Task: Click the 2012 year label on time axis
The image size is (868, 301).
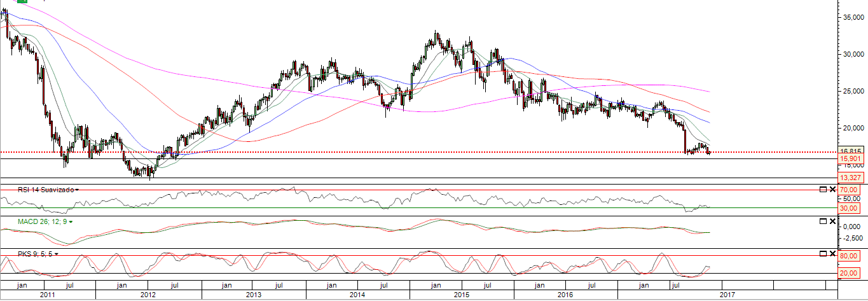Action: pos(148,295)
